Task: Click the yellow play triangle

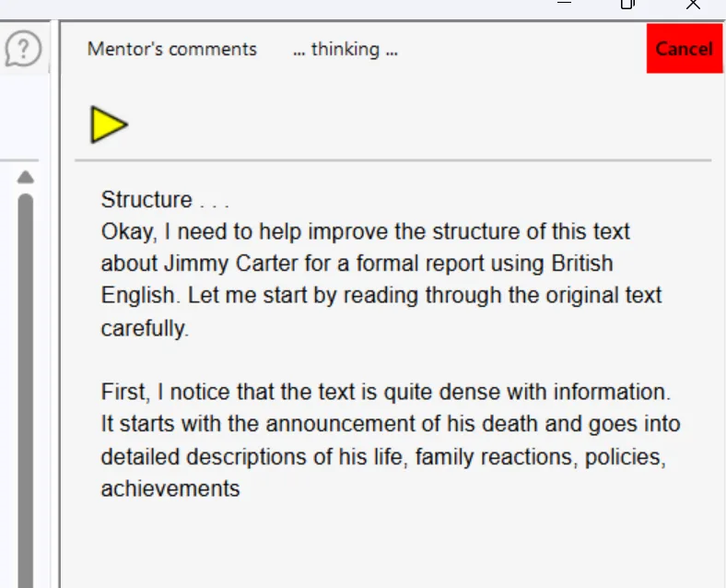Action: coord(109,124)
